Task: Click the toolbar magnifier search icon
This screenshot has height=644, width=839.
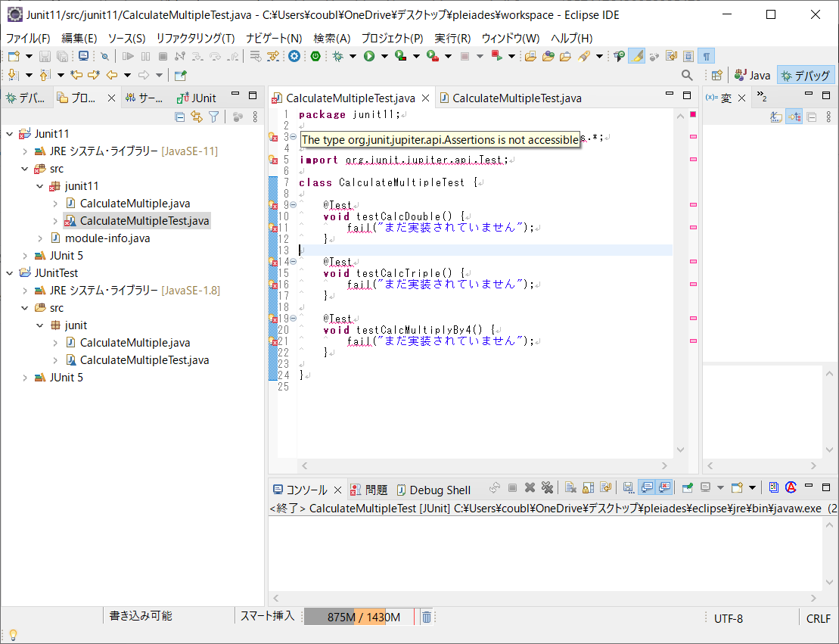Action: (x=687, y=76)
